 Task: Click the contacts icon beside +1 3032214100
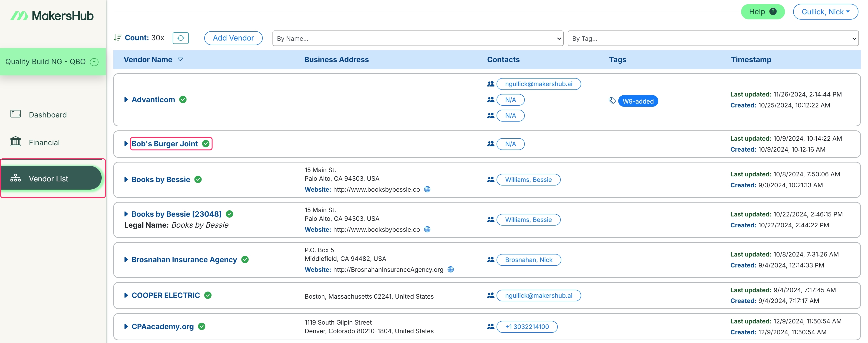point(491,326)
